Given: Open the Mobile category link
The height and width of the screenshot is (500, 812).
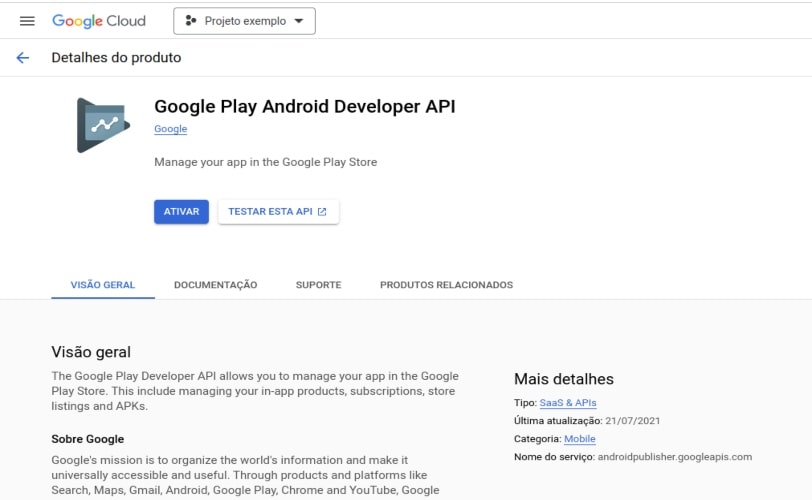Looking at the screenshot, I should point(579,439).
